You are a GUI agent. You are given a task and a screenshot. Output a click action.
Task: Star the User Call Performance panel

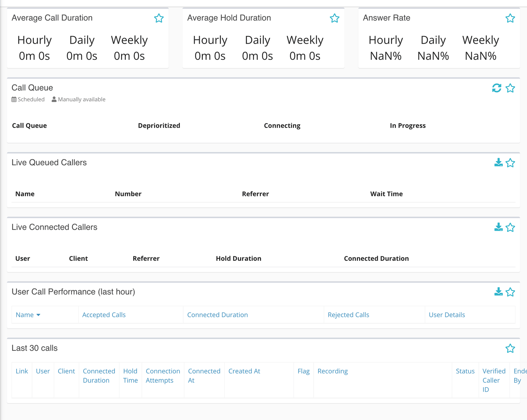tap(510, 292)
